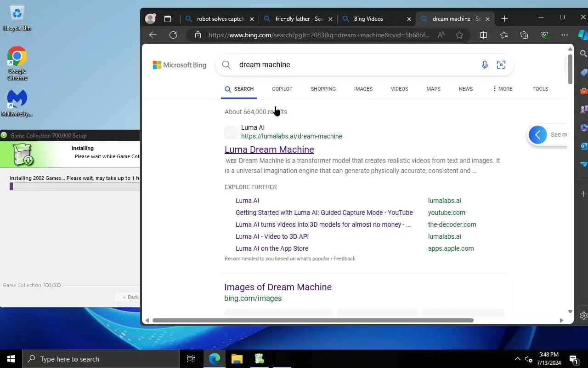Image resolution: width=588 pixels, height=368 pixels.
Task: Open Task View on the taskbar
Action: 191,359
